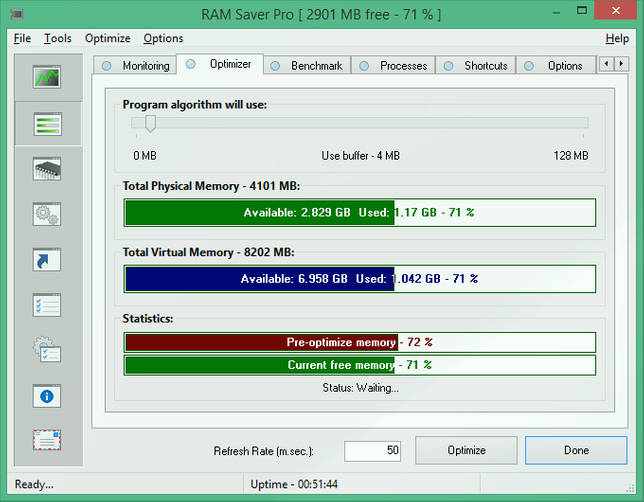Open the checklist options sidebar icon
The width and height of the screenshot is (644, 502).
pos(47,305)
